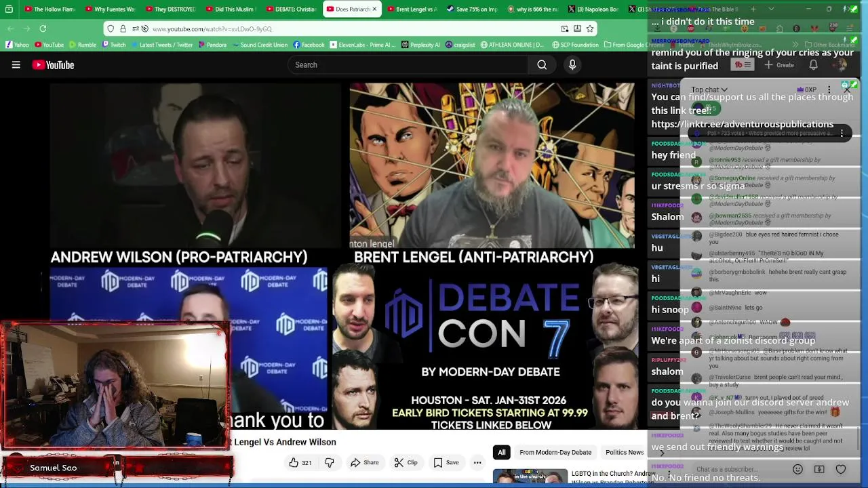868x488 pixels.
Task: Switch to The Hollow Flame browser tab
Action: point(50,9)
